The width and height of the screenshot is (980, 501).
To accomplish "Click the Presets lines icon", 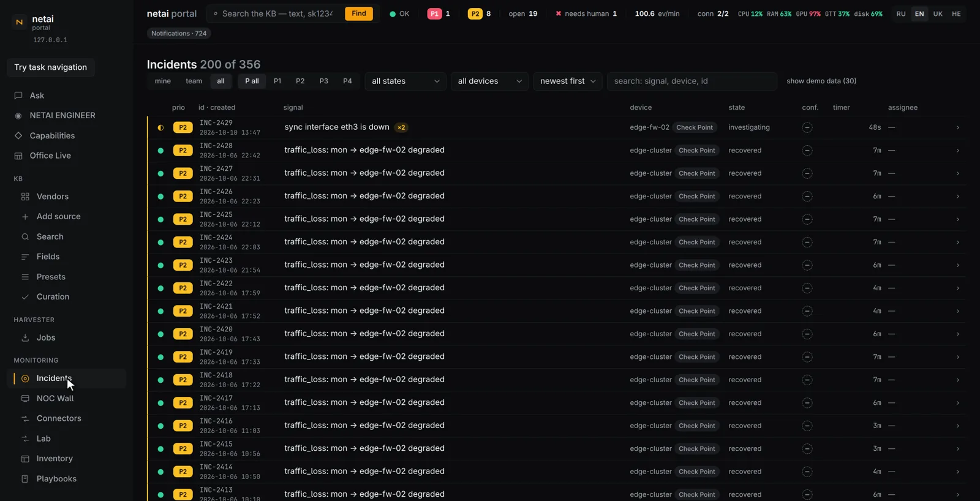I will [x=25, y=277].
